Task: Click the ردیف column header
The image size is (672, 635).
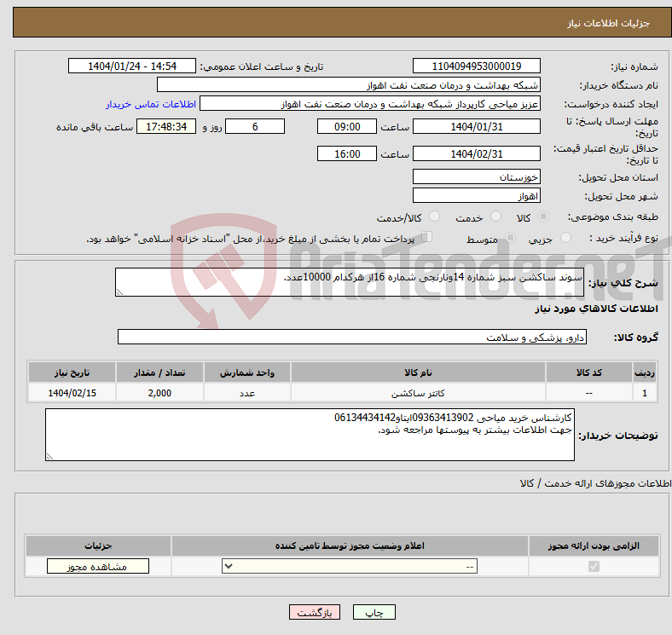Action: click(x=645, y=372)
